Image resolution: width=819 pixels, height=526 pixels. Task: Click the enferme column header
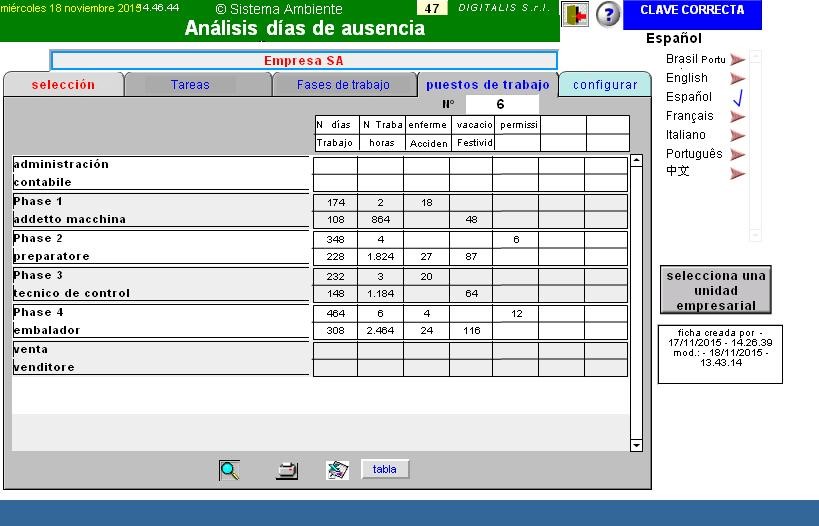click(x=428, y=125)
